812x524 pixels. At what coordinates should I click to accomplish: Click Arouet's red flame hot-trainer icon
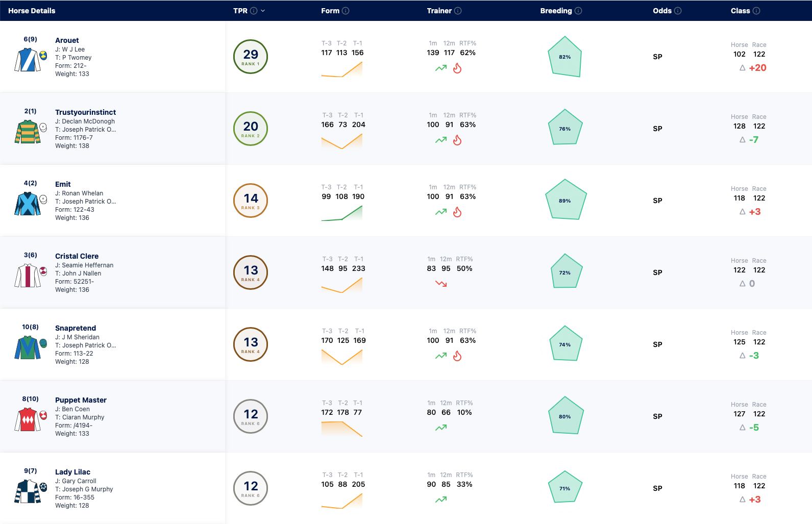[457, 68]
